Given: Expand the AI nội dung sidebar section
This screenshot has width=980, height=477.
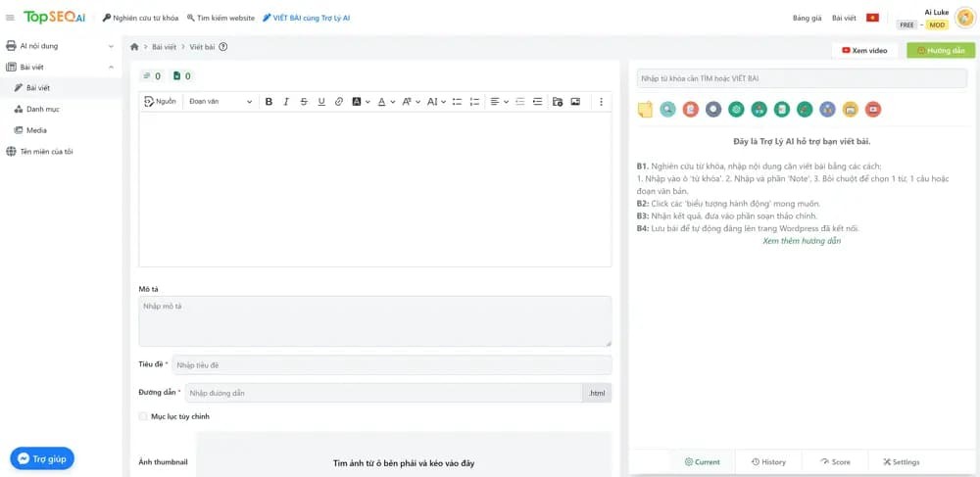Looking at the screenshot, I should click(61, 46).
